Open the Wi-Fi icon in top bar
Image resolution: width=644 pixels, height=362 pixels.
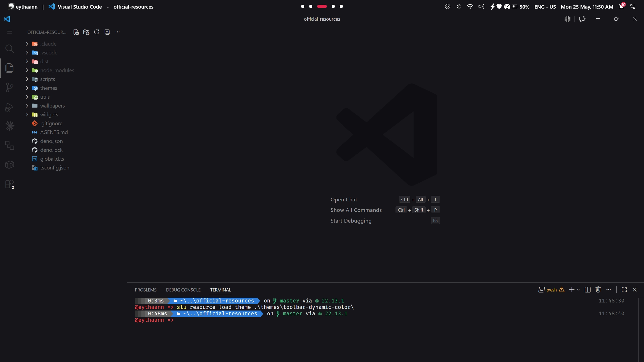tap(470, 6)
